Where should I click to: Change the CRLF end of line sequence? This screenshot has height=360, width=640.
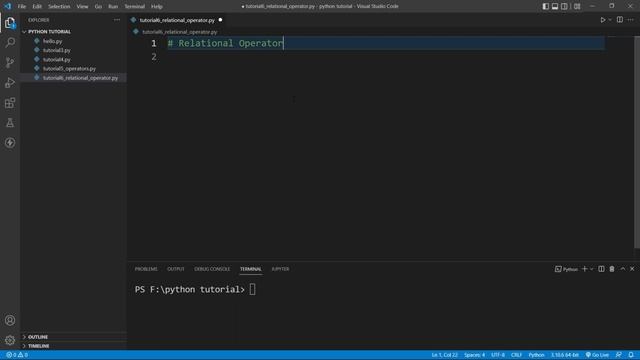coord(516,355)
